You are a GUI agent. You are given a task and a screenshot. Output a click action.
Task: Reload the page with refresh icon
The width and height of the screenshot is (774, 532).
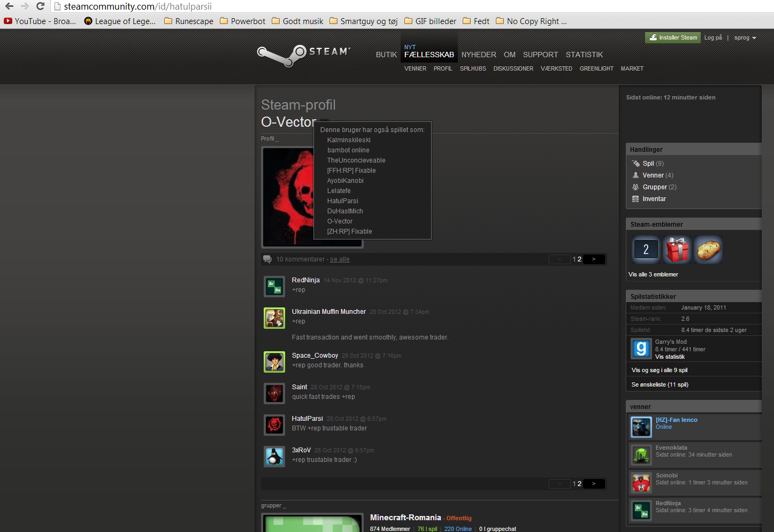(40, 6)
